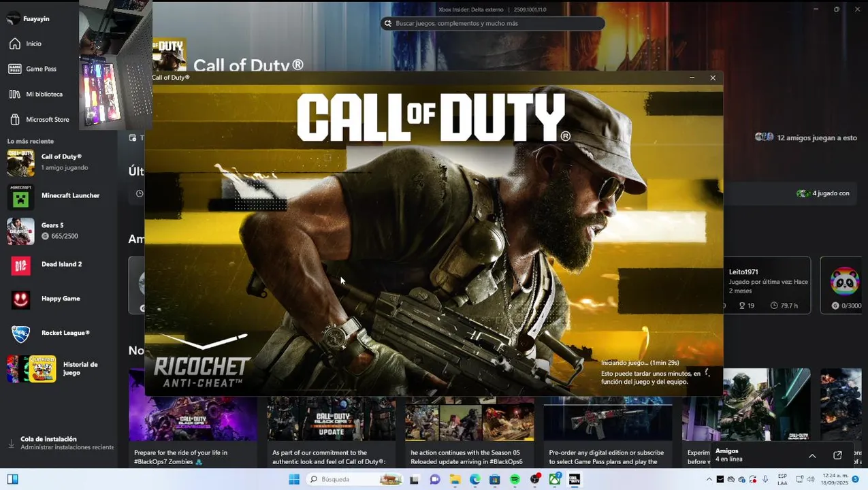Select Rocket League in the sidebar
Viewport: 868px width, 490px height.
[58, 333]
